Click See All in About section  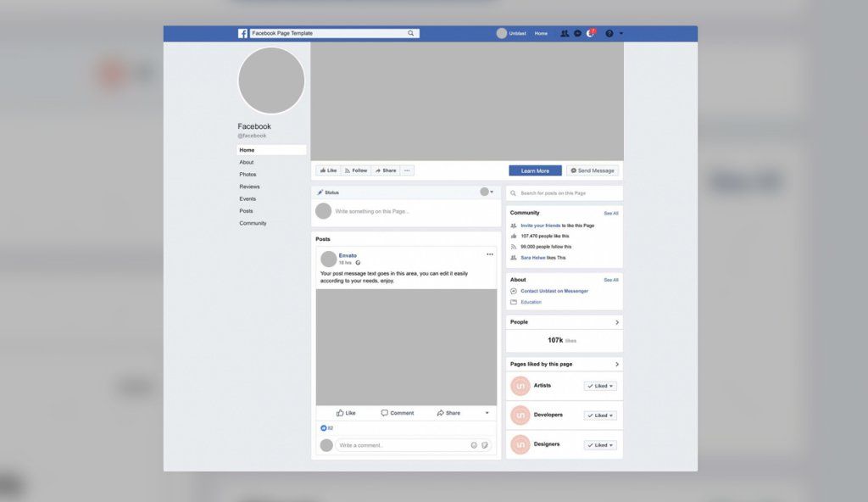(611, 280)
